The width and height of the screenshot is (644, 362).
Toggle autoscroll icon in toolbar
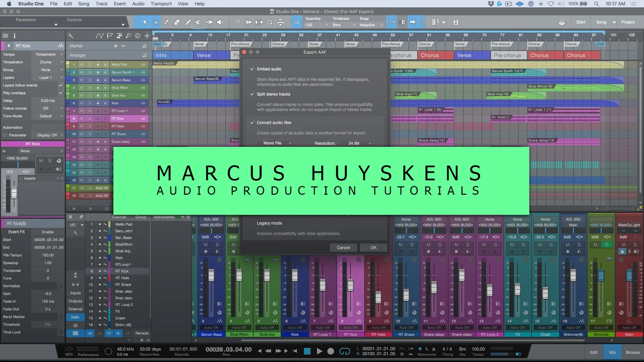[412, 22]
